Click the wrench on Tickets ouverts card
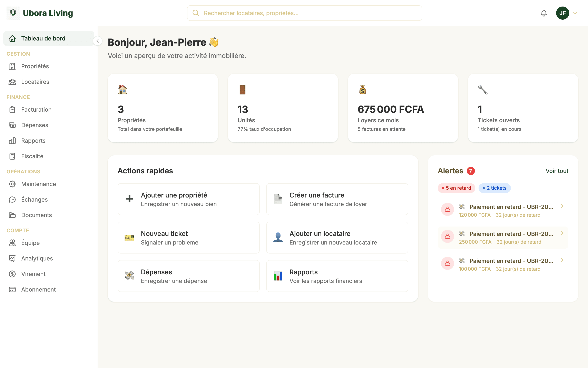The width and height of the screenshot is (588, 368). point(483,90)
